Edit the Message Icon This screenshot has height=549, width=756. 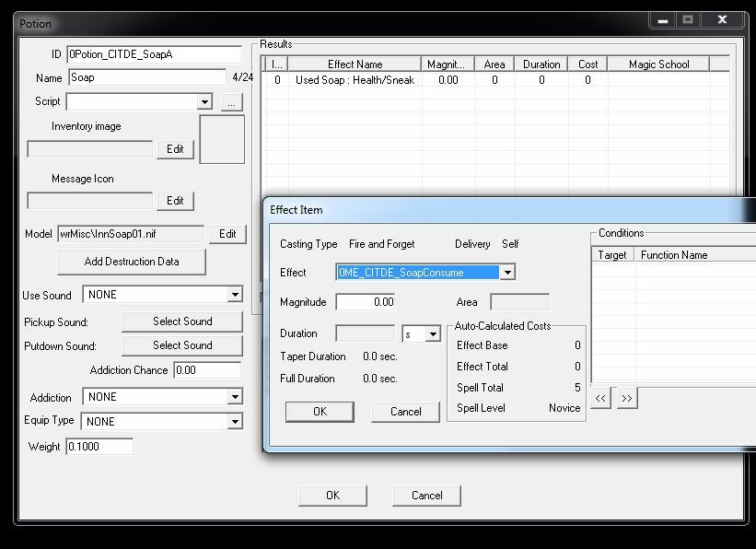pyautogui.click(x=175, y=201)
